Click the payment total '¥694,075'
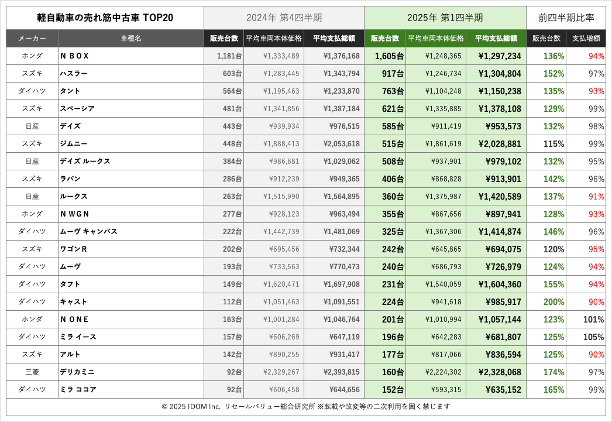 [503, 249]
